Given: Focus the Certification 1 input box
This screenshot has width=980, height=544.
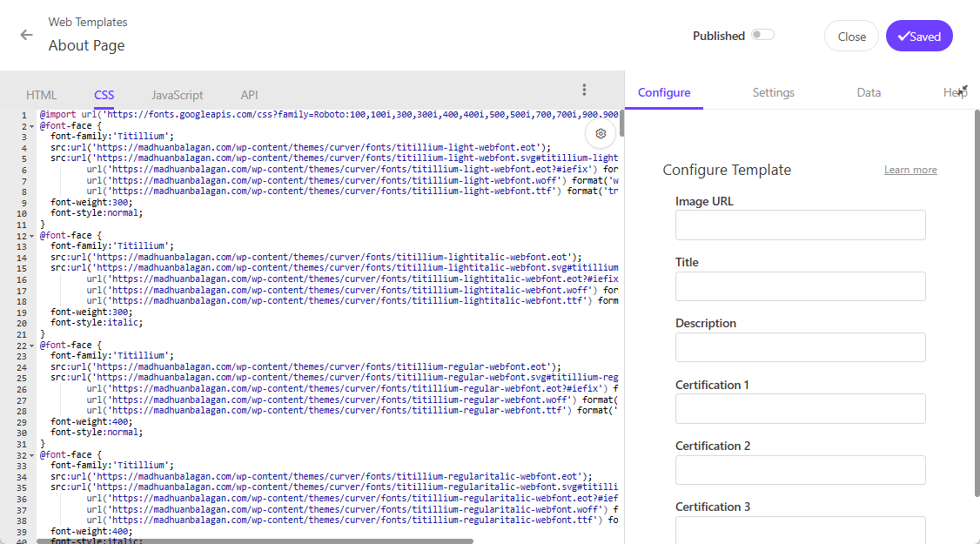Looking at the screenshot, I should click(800, 409).
